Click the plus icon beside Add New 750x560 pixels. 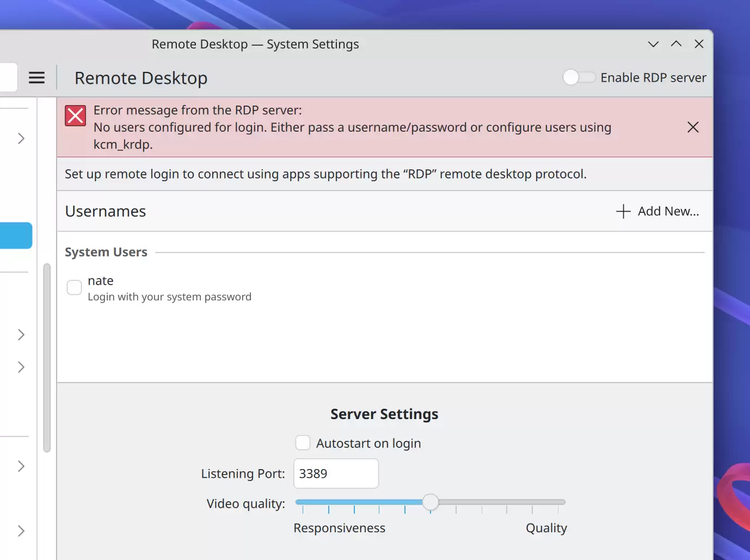point(622,211)
